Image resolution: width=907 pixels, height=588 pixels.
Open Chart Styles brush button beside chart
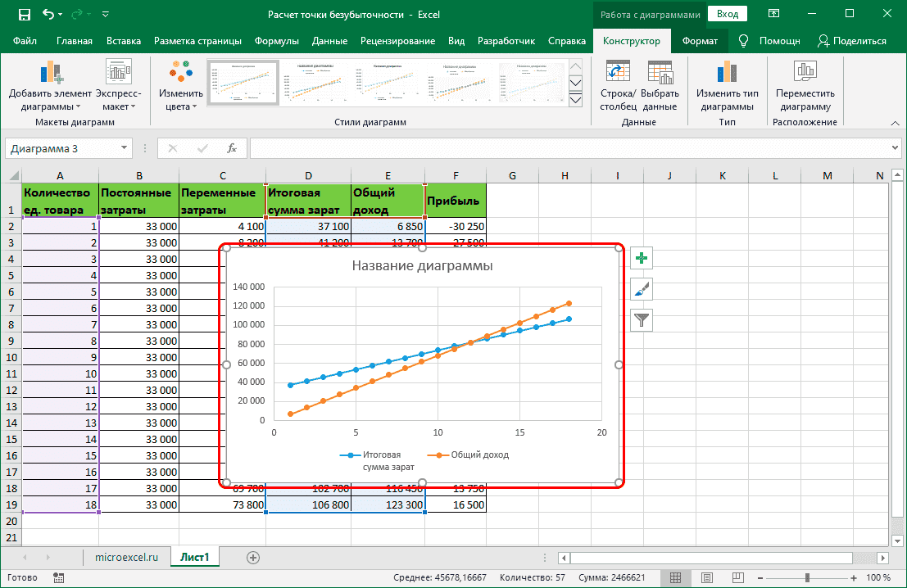(x=641, y=289)
